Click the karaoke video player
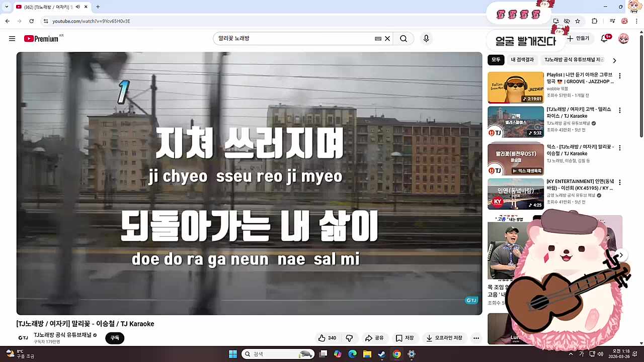Screen dimensions: 644x362 coord(250,184)
